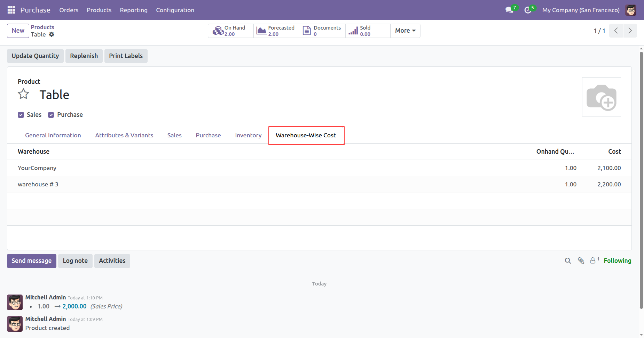Go to next record arrow
Viewport: 644px width, 338px height.
click(630, 31)
